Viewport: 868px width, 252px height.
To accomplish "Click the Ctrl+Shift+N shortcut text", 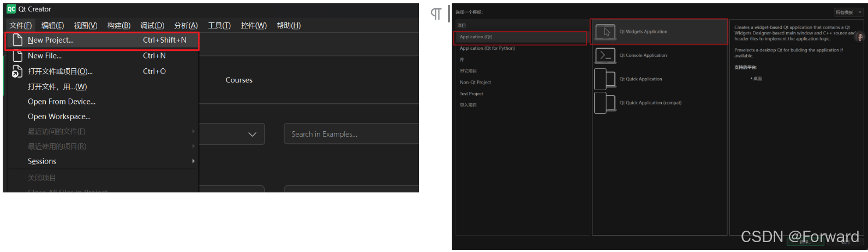I will [x=165, y=40].
